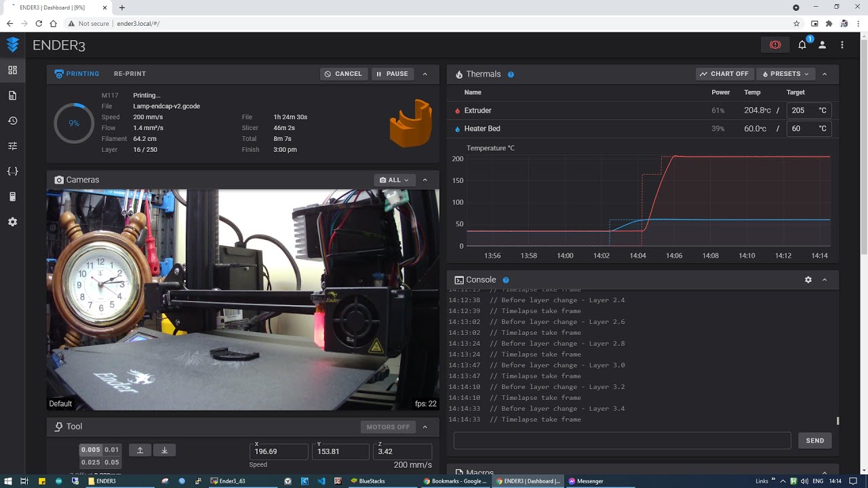The width and height of the screenshot is (868, 488).
Task: Pause the current print
Action: [392, 74]
